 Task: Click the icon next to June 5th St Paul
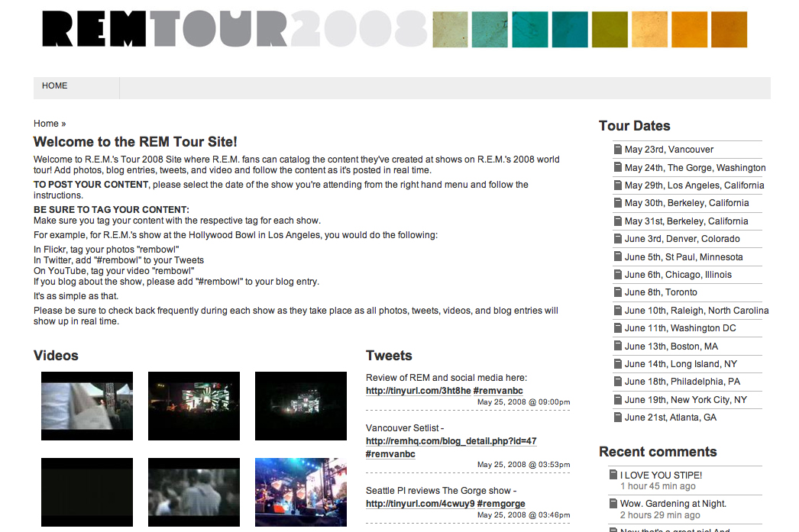[x=617, y=256]
